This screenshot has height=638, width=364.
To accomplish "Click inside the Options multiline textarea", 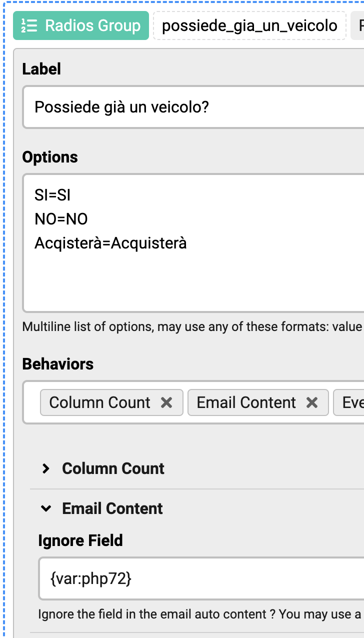I will pyautogui.click(x=193, y=243).
